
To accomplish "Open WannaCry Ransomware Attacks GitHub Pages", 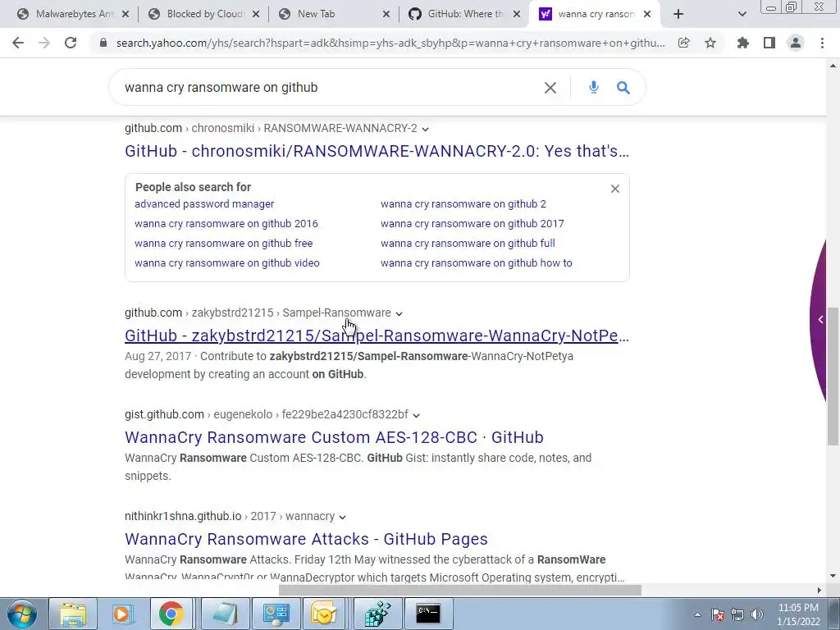I will (x=307, y=539).
